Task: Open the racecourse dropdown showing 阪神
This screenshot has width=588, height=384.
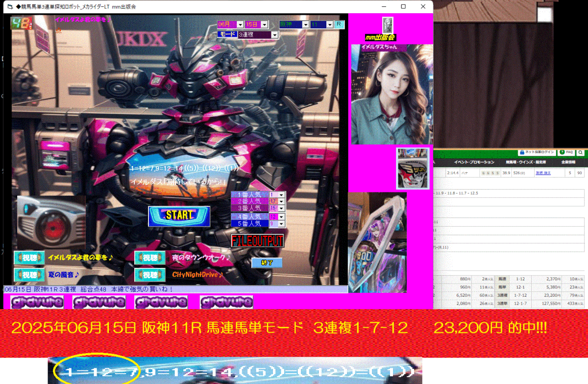Action: point(305,24)
